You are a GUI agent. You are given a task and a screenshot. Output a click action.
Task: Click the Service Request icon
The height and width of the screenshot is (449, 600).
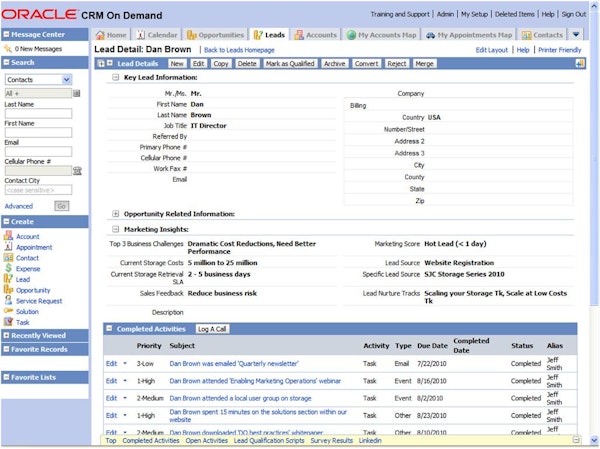point(8,300)
